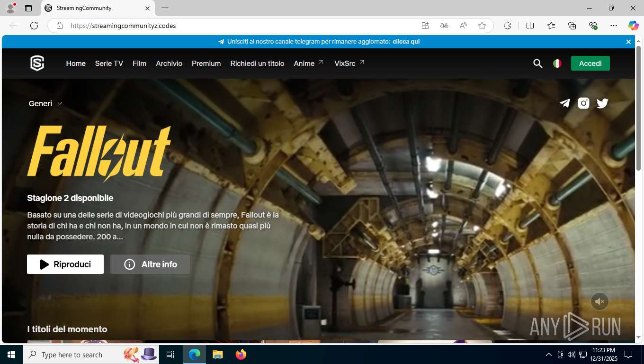Click the browser profile avatar icon
Image resolution: width=644 pixels, height=364 pixels.
pos(10,8)
